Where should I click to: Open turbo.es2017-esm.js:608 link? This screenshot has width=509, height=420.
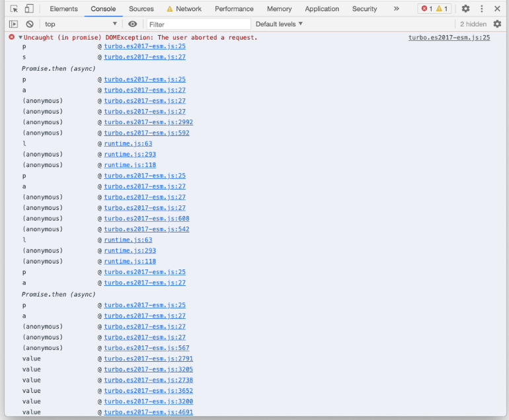(x=146, y=219)
